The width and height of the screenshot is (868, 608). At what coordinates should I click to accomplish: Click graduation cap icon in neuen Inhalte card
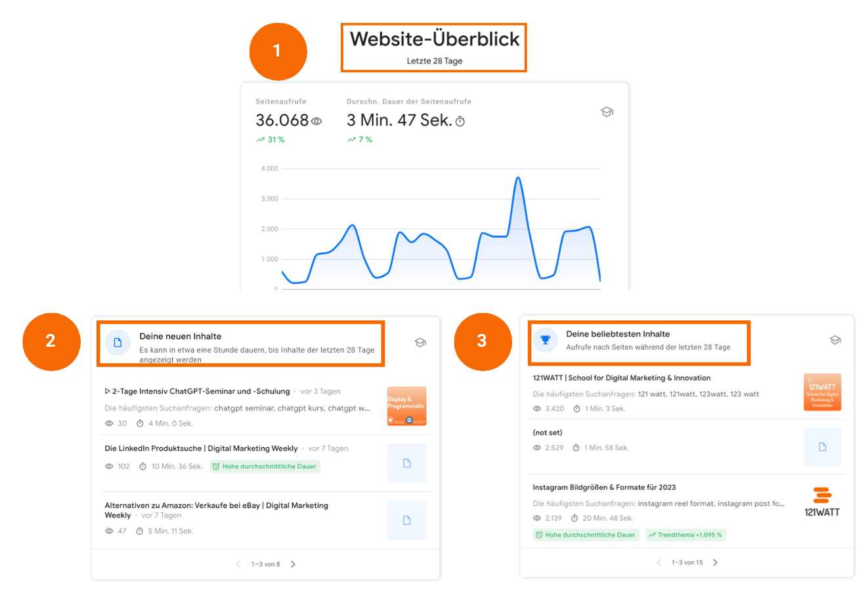[420, 342]
